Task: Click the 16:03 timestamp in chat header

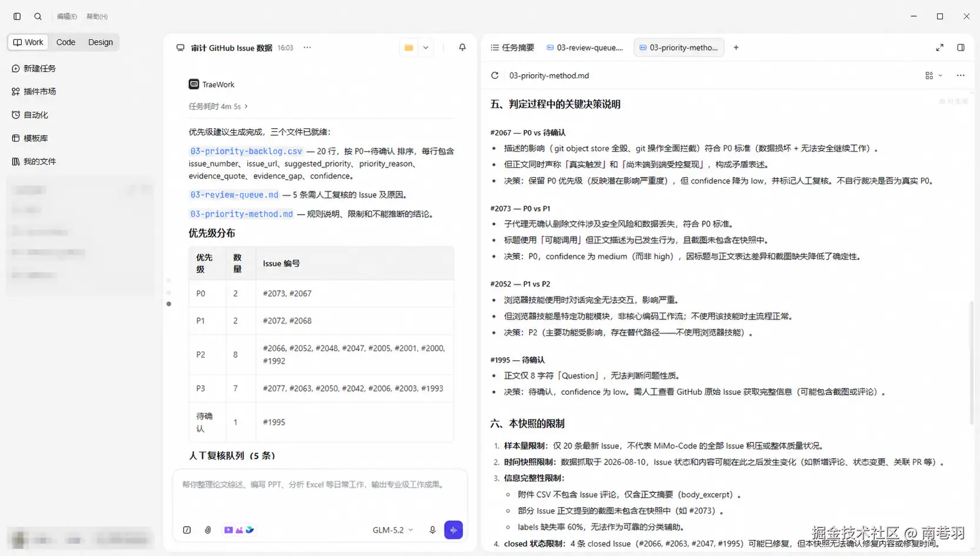Action: point(285,48)
